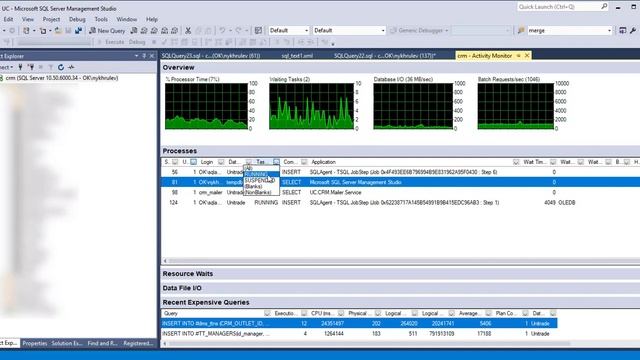
Task: Open the merge find combo box dropdown
Action: coord(609,31)
